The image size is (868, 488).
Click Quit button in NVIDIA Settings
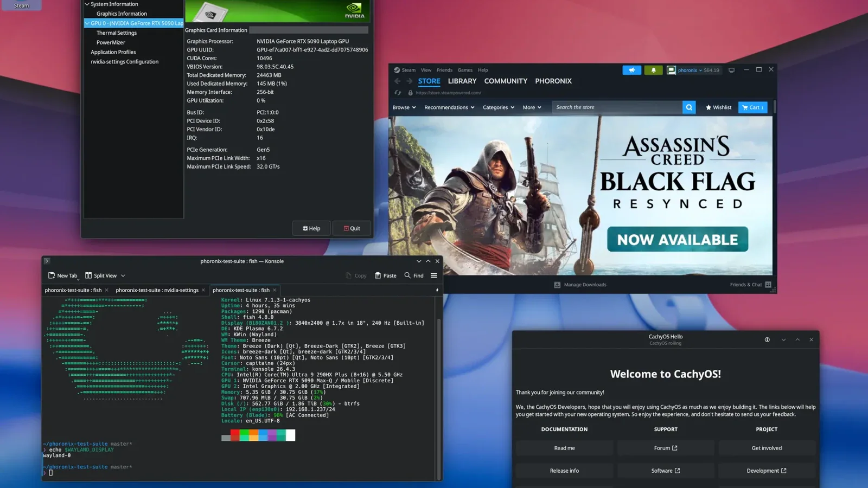coord(352,228)
